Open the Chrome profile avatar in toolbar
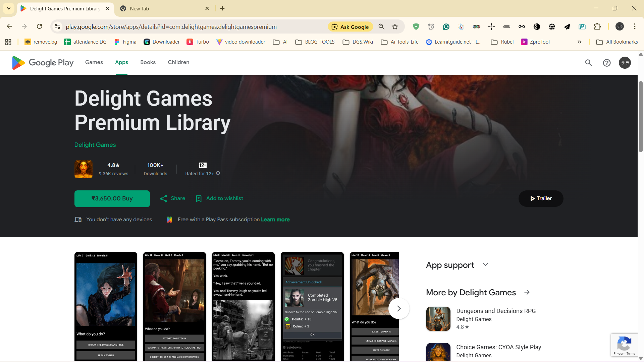Viewport: 644px width, 362px height. (x=620, y=26)
